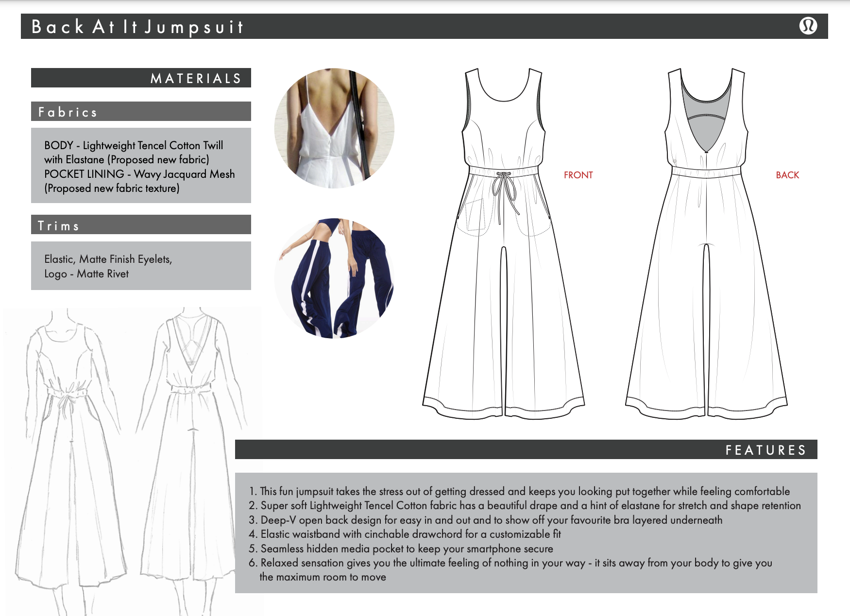
Task: Select the FEATURES header
Action: click(526, 449)
